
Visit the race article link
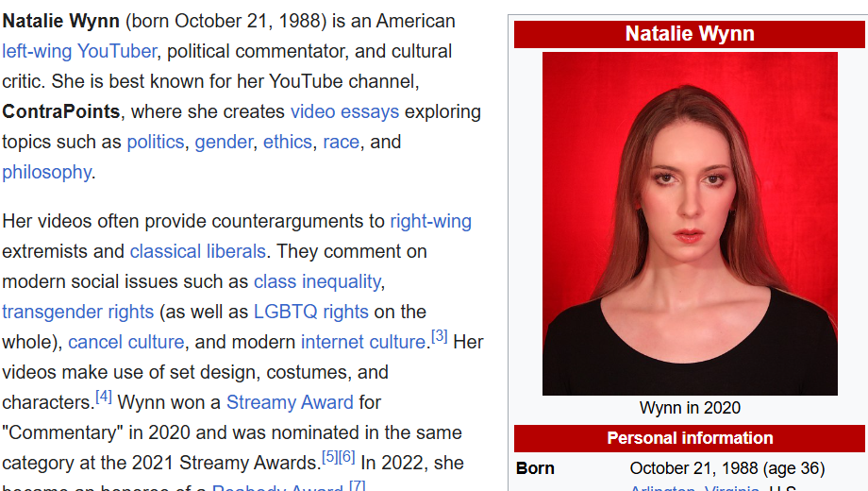(341, 143)
